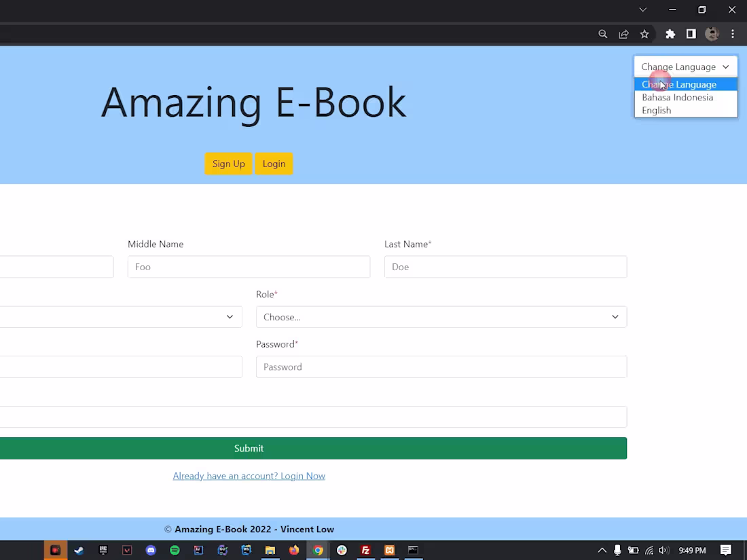747x560 pixels.
Task: Open the Chrome extensions puzzle icon
Action: [670, 34]
